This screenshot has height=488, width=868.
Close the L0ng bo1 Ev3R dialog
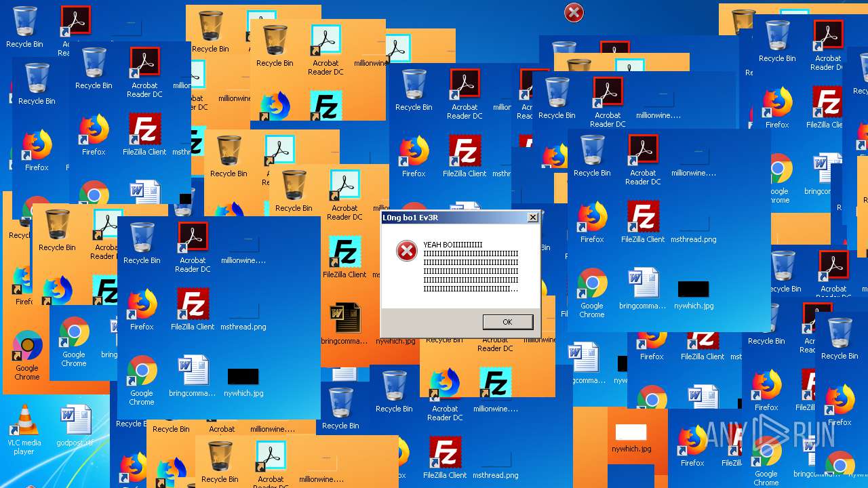[x=533, y=218]
